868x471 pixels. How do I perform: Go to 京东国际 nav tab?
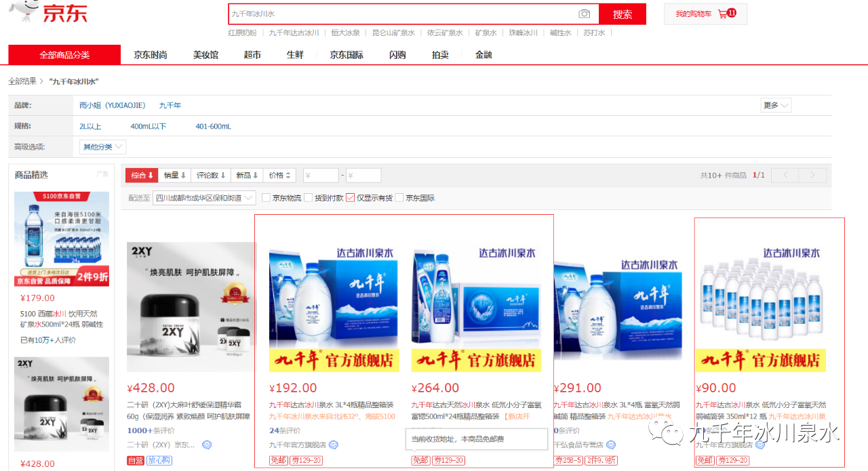click(347, 55)
